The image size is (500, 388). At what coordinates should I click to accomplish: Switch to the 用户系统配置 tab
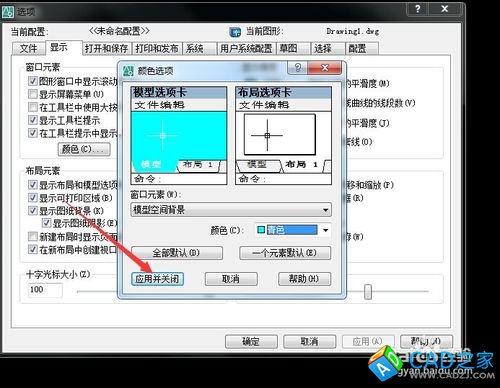point(246,48)
